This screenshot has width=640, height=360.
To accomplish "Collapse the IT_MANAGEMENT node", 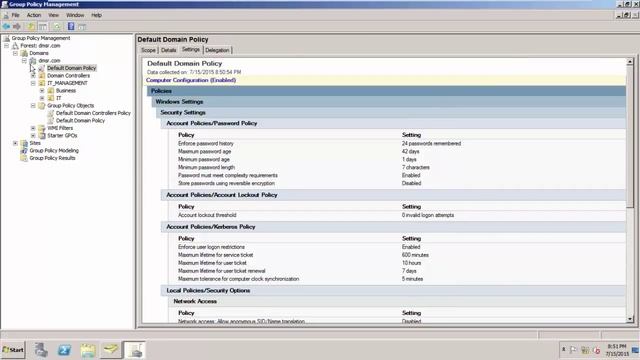I will (x=33, y=83).
